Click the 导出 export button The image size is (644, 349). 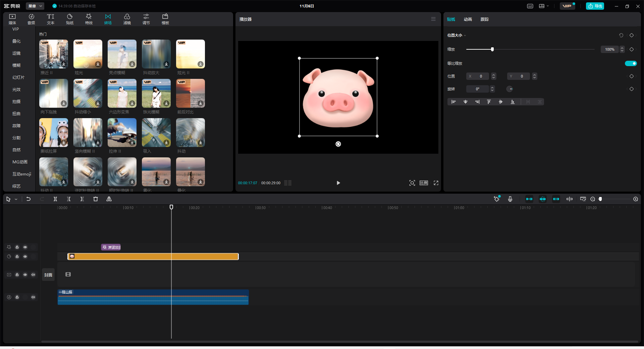tap(595, 6)
